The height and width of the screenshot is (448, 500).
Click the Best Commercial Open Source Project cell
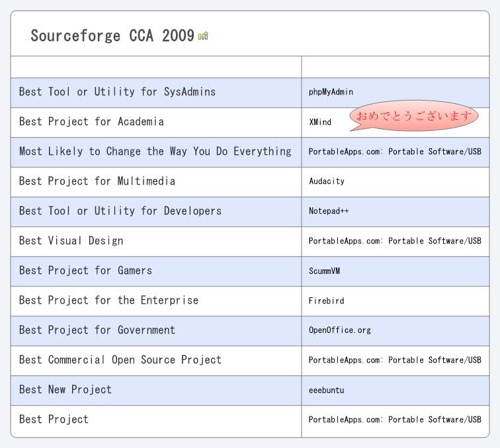(120, 360)
